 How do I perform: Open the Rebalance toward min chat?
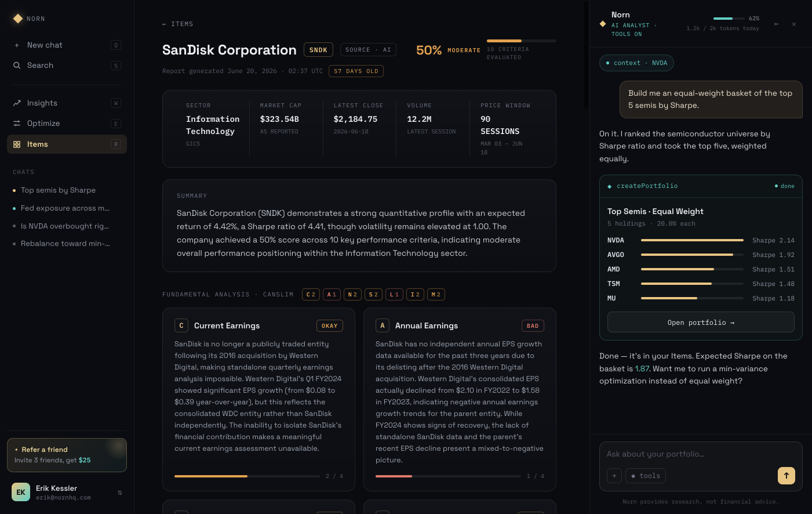point(67,244)
